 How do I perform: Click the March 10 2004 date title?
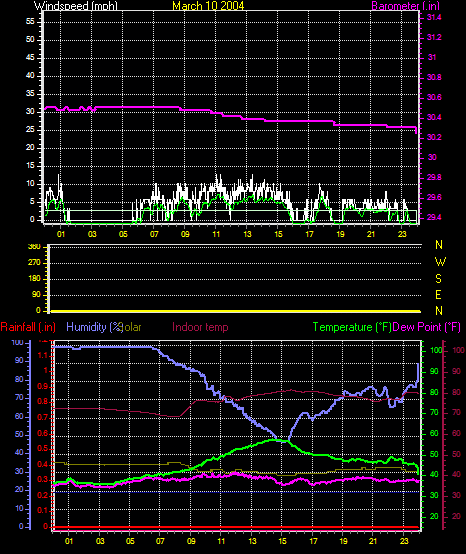[x=208, y=6]
